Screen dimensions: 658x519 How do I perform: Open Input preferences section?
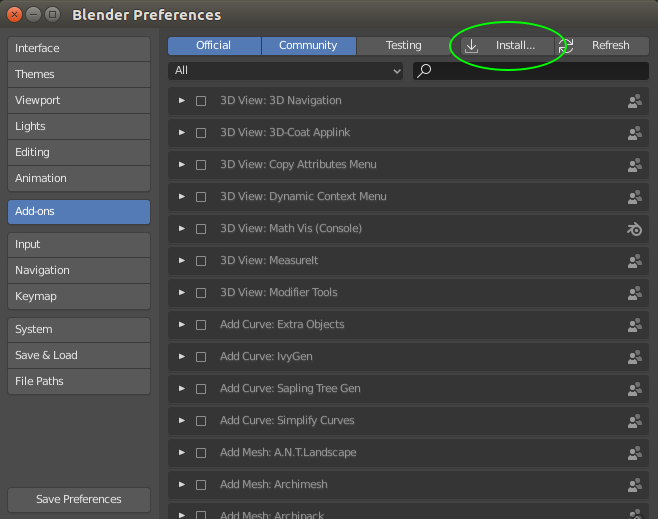pos(79,245)
